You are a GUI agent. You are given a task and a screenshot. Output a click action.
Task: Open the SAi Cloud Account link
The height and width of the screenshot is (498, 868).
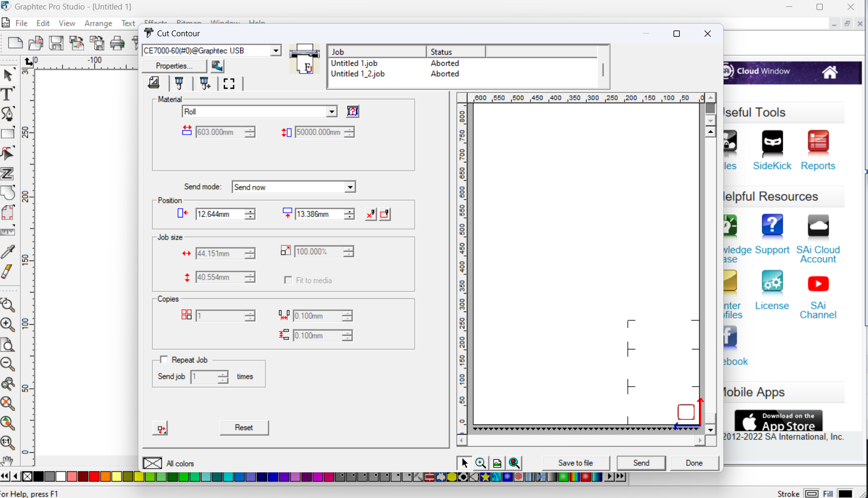click(818, 239)
